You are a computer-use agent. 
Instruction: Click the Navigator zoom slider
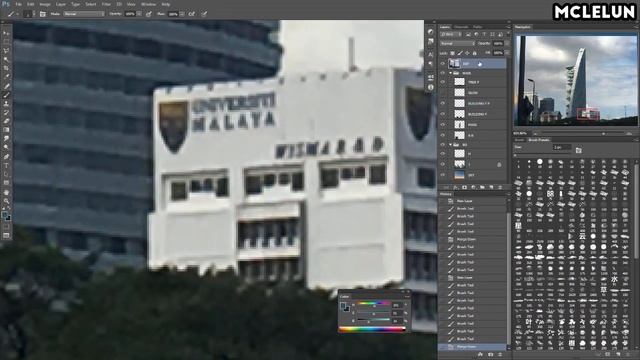[x=582, y=133]
